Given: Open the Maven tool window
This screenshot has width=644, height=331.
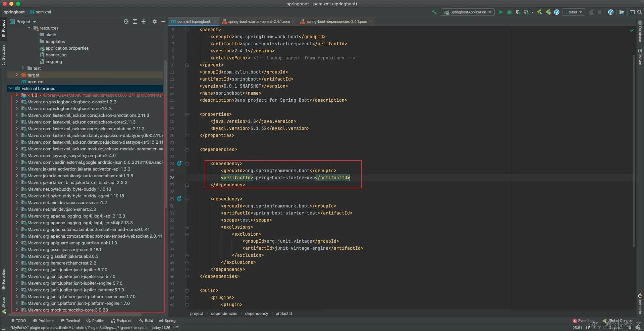Looking at the screenshot, I should (640, 57).
